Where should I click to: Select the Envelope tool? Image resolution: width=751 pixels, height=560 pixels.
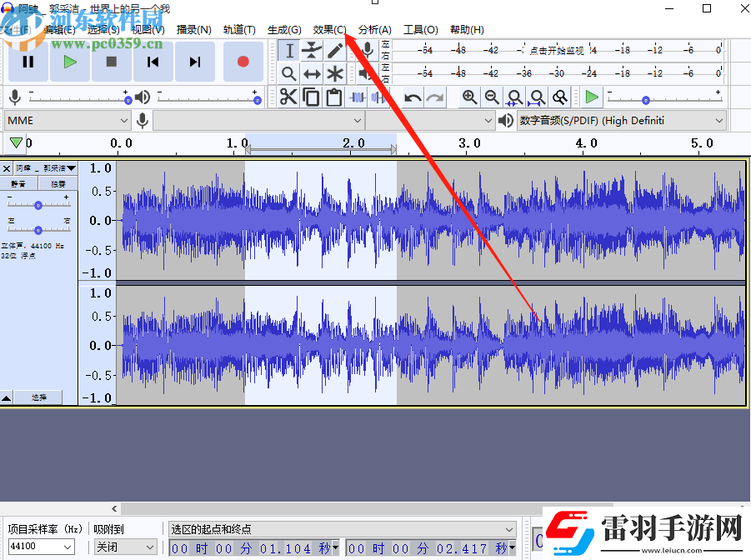(x=312, y=51)
